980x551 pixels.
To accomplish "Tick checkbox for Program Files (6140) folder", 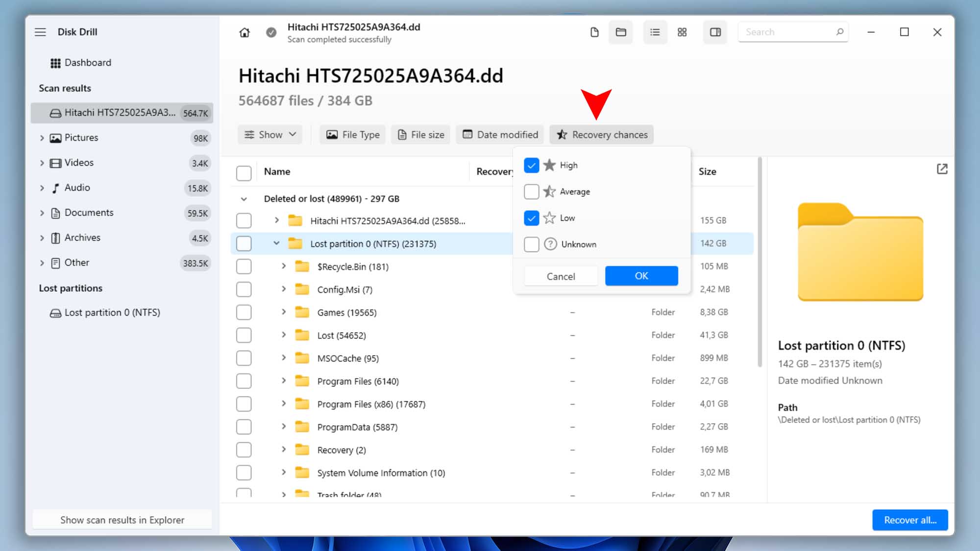I will 244,381.
